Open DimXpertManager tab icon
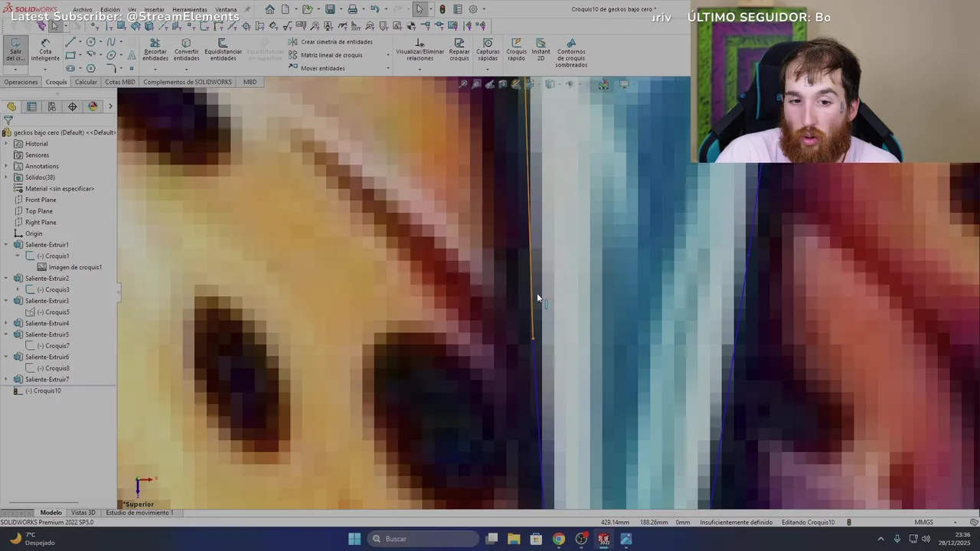Image resolution: width=980 pixels, height=551 pixels. [x=72, y=106]
